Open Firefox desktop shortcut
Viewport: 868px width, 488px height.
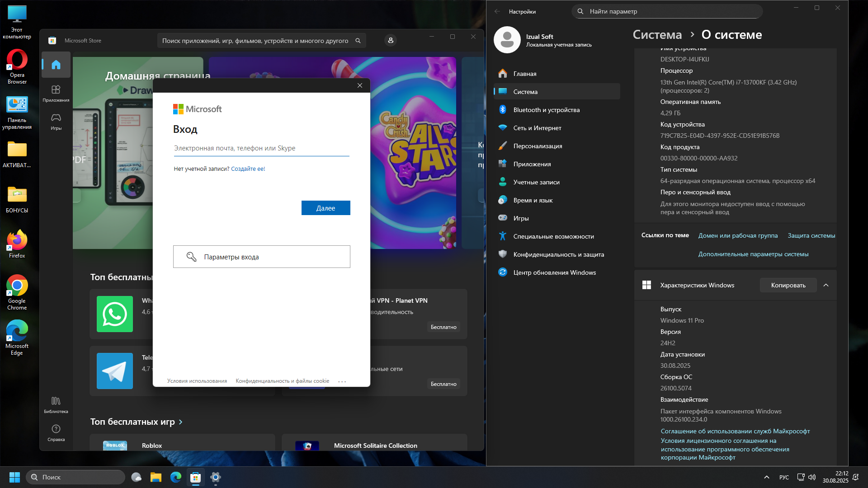pos(17,244)
